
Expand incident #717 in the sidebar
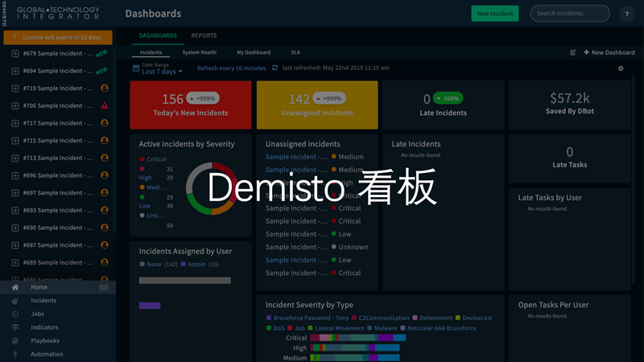click(x=15, y=123)
